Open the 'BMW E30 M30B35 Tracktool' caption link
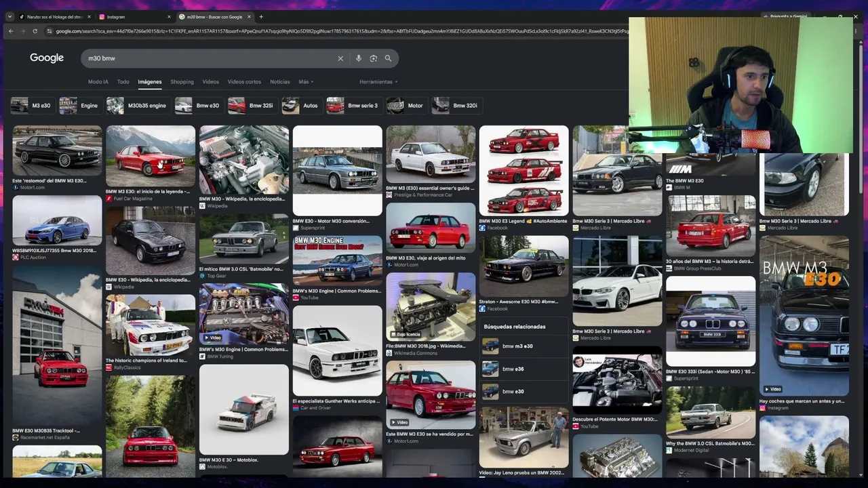The height and width of the screenshot is (488, 868). point(46,430)
